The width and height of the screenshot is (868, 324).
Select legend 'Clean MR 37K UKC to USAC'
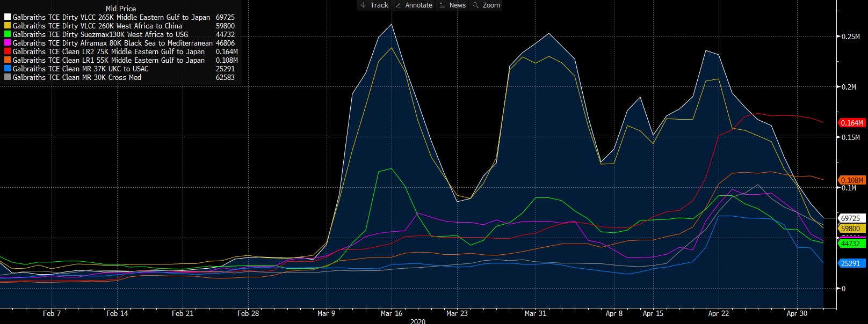(81, 69)
